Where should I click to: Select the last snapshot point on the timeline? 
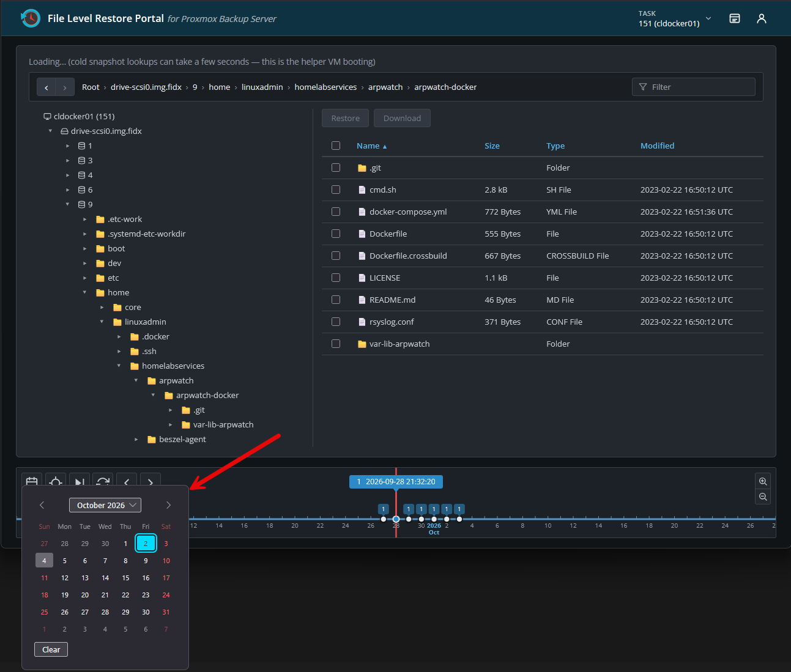459,519
